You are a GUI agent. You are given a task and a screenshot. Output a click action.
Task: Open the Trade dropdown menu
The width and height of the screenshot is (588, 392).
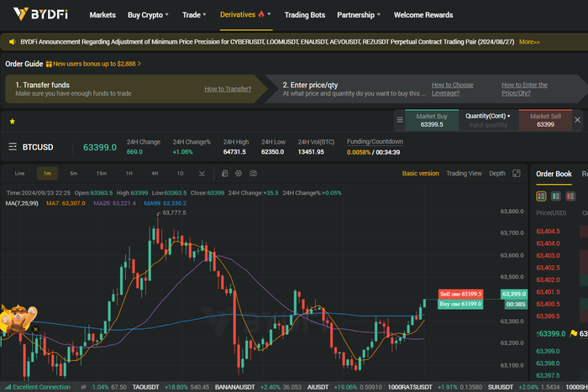tap(194, 15)
